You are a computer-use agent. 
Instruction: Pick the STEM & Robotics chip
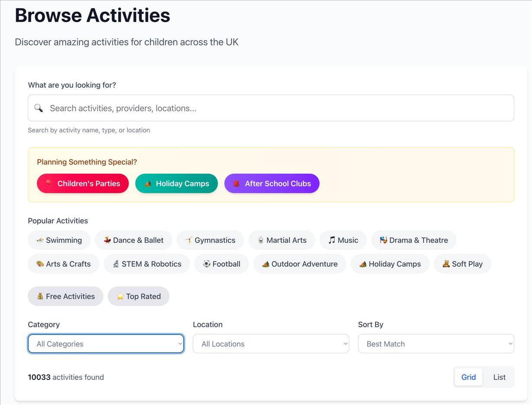[147, 264]
